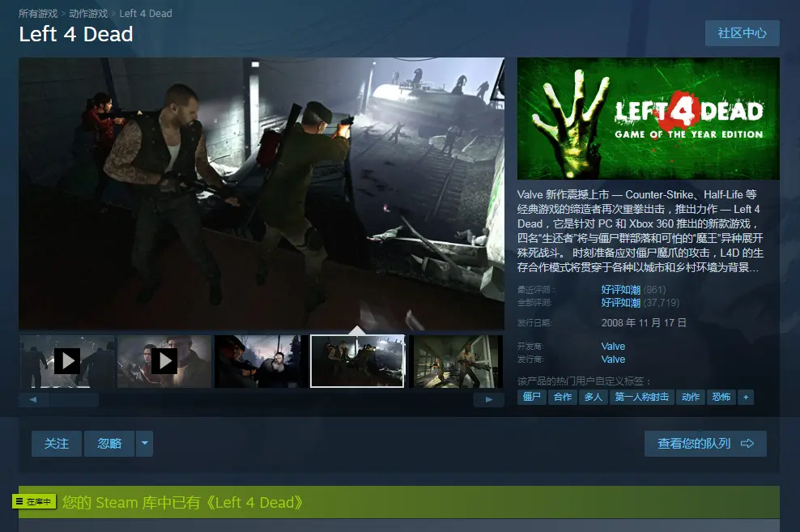This screenshot has height=532, width=800.
Task: Click the right arrow of the thumbnail strip
Action: (489, 399)
